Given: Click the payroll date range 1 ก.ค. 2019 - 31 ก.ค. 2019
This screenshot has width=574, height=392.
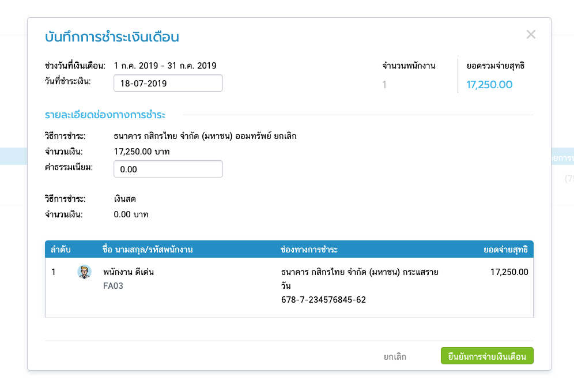Looking at the screenshot, I should [x=165, y=66].
